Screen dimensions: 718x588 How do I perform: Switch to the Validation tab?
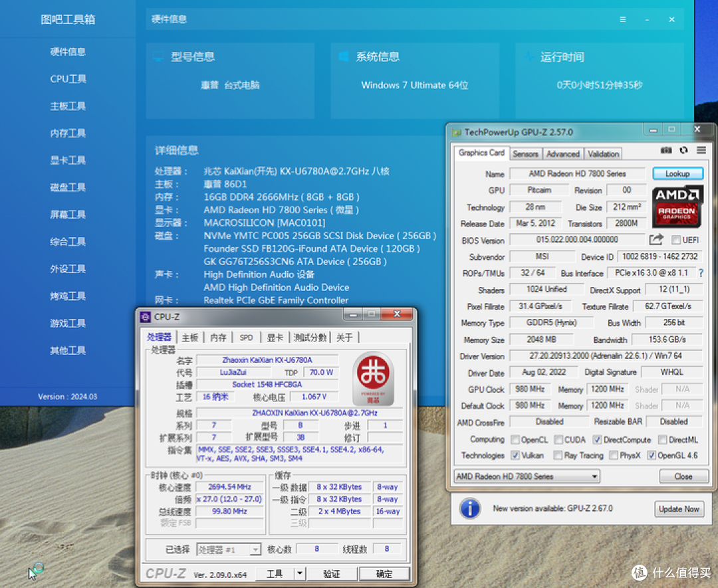click(x=604, y=153)
